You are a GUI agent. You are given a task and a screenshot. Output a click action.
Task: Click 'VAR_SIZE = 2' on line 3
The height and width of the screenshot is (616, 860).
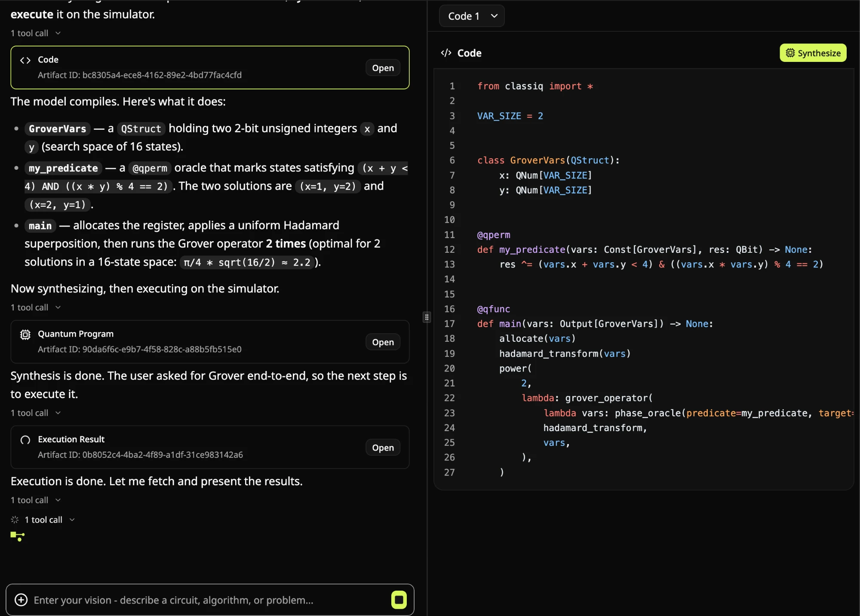(510, 116)
